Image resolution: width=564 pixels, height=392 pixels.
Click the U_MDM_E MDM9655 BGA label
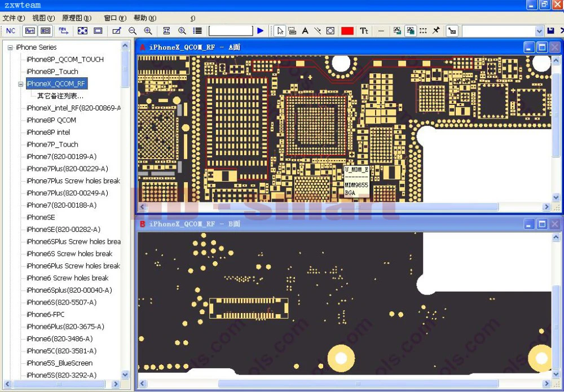(356, 182)
